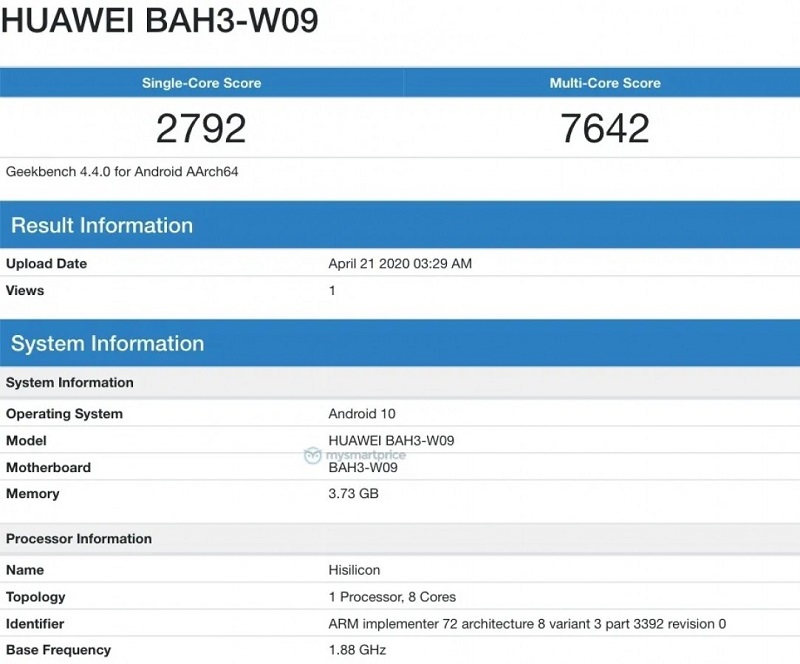Expand the Processor Information section
800x664 pixels.
(x=78, y=538)
